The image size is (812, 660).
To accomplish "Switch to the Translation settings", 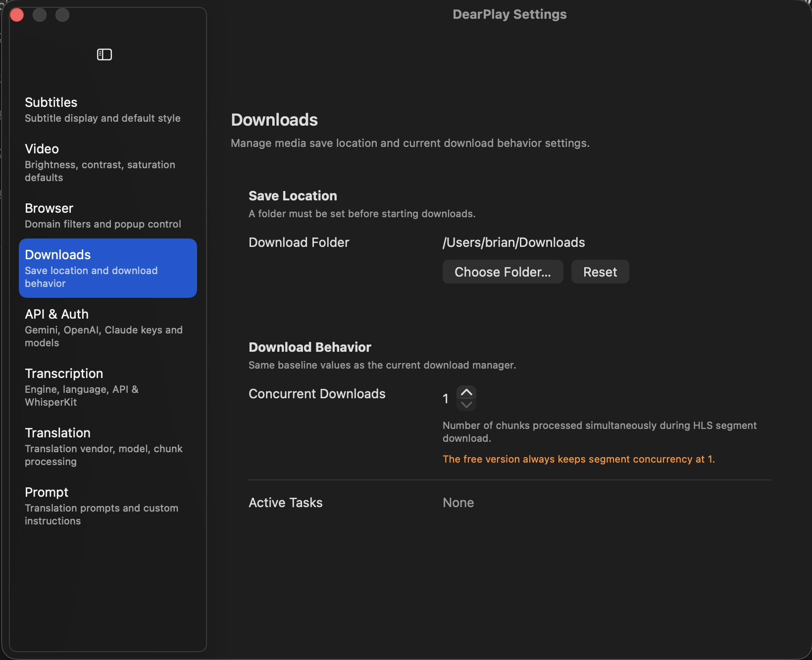I will (x=108, y=446).
